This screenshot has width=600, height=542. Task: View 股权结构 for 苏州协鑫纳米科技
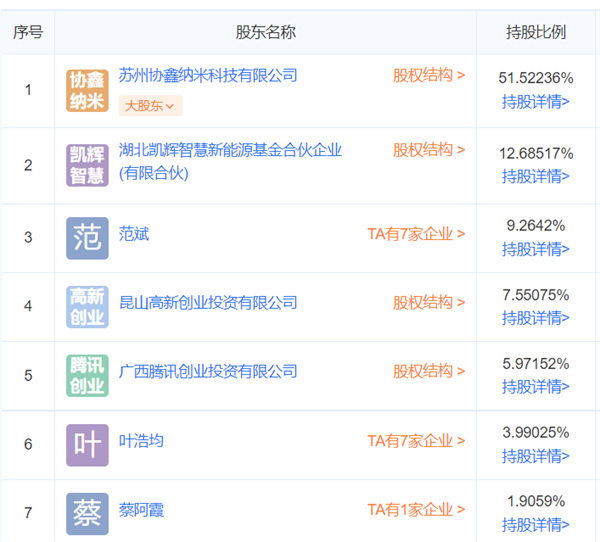(429, 75)
